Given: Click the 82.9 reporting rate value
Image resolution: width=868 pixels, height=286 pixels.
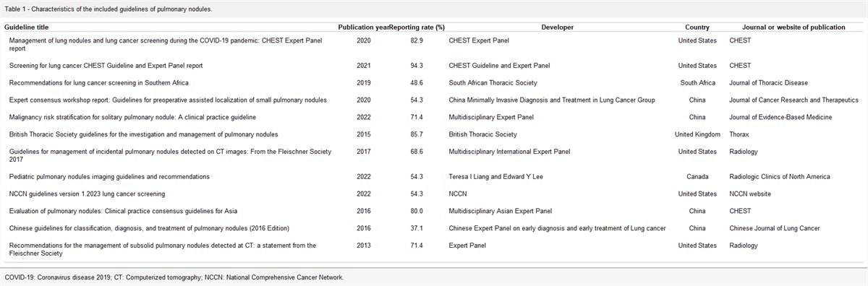Looking at the screenshot, I should tap(417, 40).
